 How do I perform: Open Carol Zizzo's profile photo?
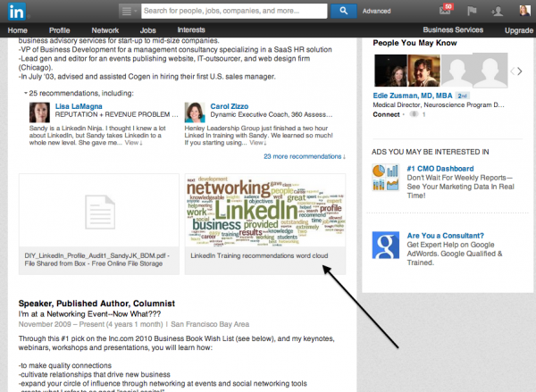(195, 113)
